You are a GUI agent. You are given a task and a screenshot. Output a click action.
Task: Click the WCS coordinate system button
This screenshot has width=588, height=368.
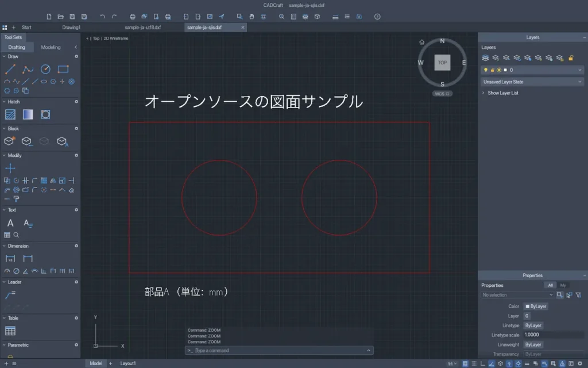coord(442,94)
